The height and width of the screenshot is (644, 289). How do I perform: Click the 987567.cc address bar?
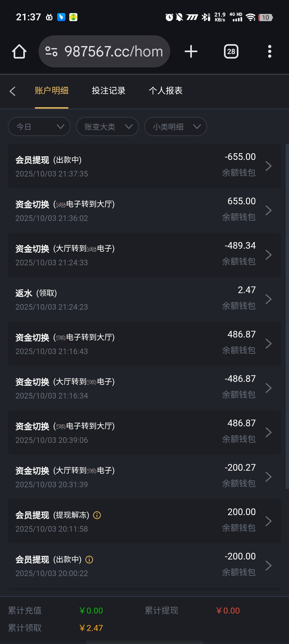pyautogui.click(x=114, y=51)
